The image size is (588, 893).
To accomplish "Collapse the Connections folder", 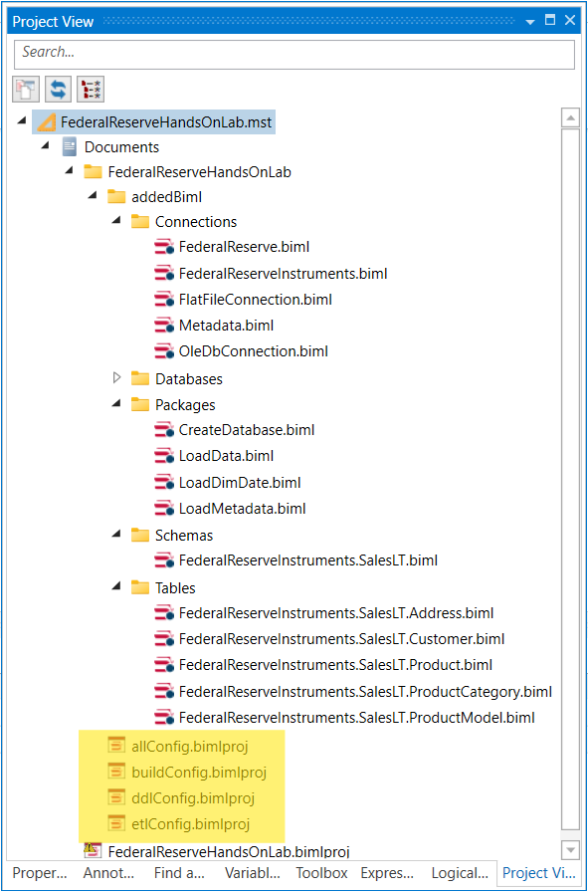I will tap(116, 221).
